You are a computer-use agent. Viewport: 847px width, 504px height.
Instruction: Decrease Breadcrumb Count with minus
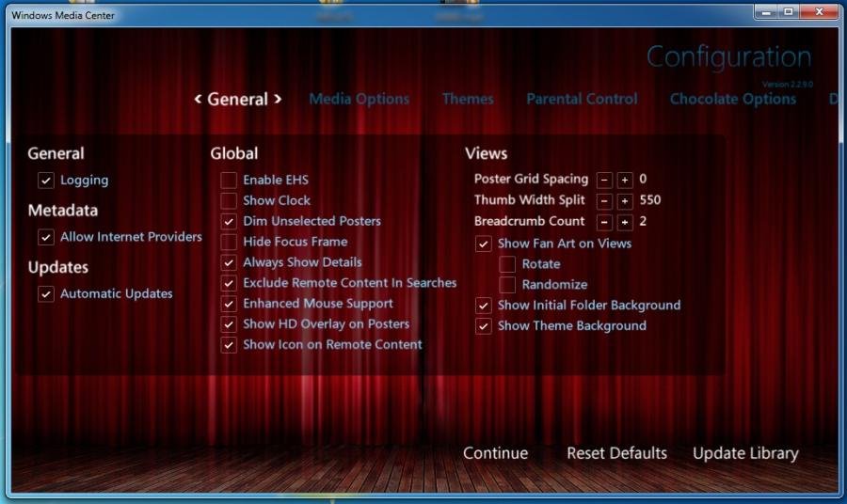(604, 222)
